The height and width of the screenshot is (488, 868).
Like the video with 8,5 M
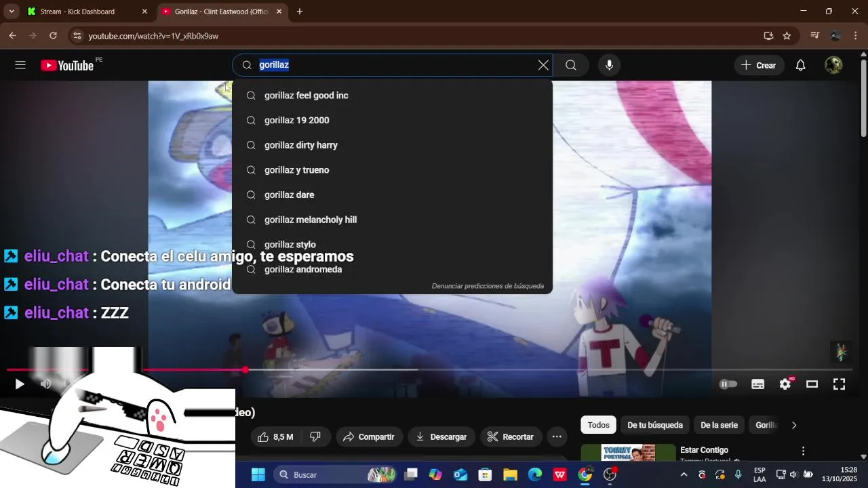point(276,437)
